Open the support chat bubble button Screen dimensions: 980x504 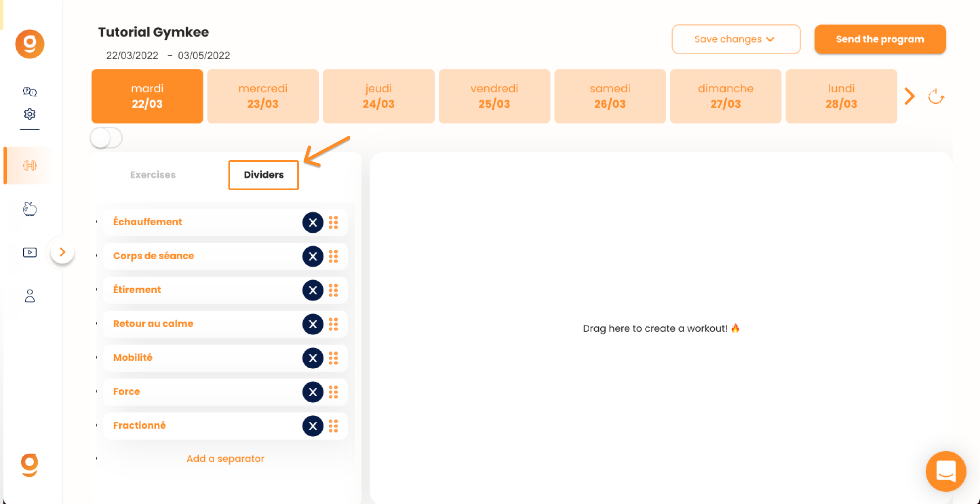pyautogui.click(x=946, y=471)
